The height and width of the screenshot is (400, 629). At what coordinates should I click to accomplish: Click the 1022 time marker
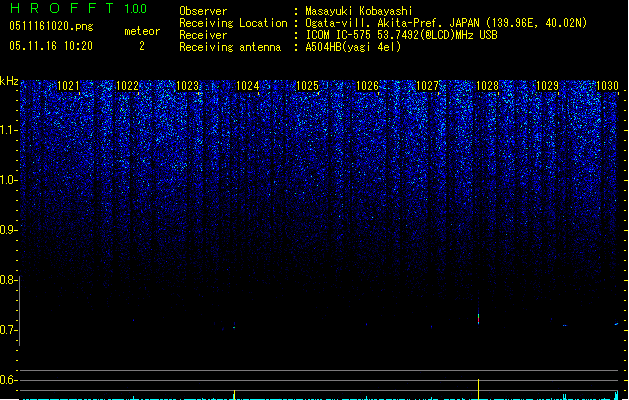pyautogui.click(x=127, y=86)
